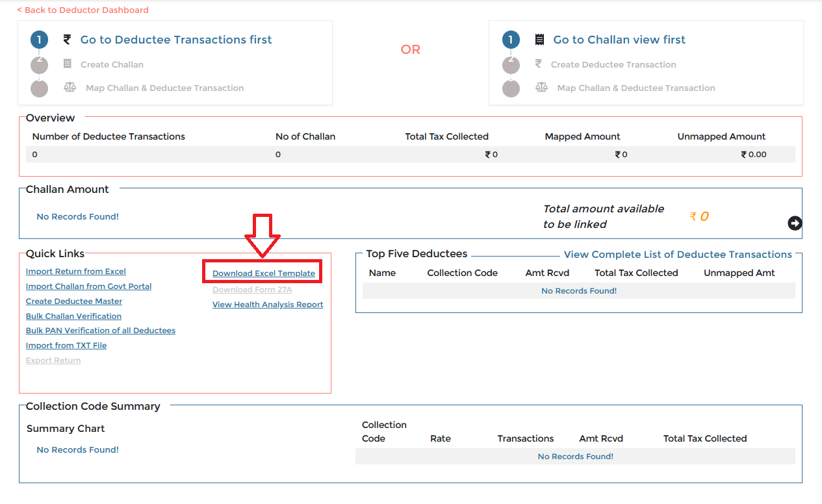Open Import Challan from Govt Portal
822x504 pixels.
(89, 286)
